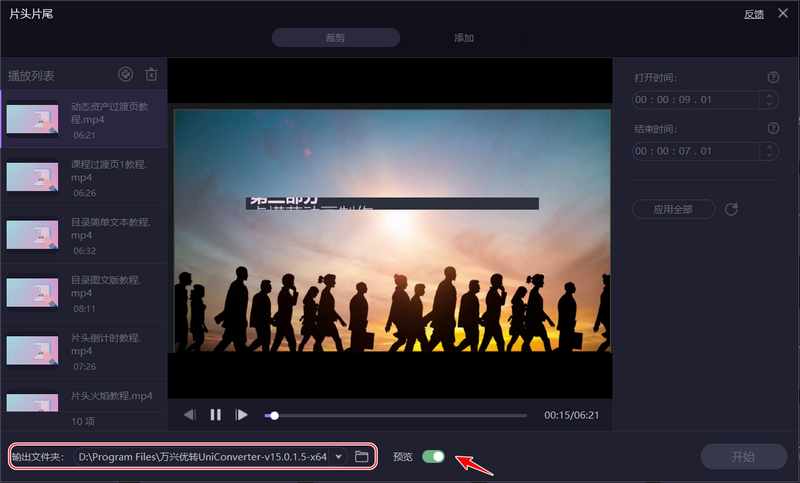Click help icon next to 结束时间

tap(772, 129)
